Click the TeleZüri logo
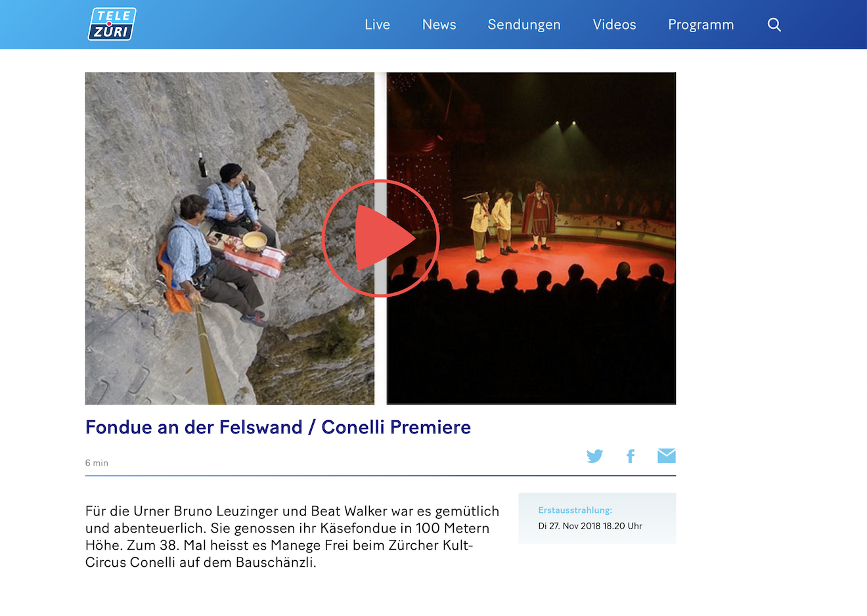The image size is (867, 616). [x=112, y=24]
